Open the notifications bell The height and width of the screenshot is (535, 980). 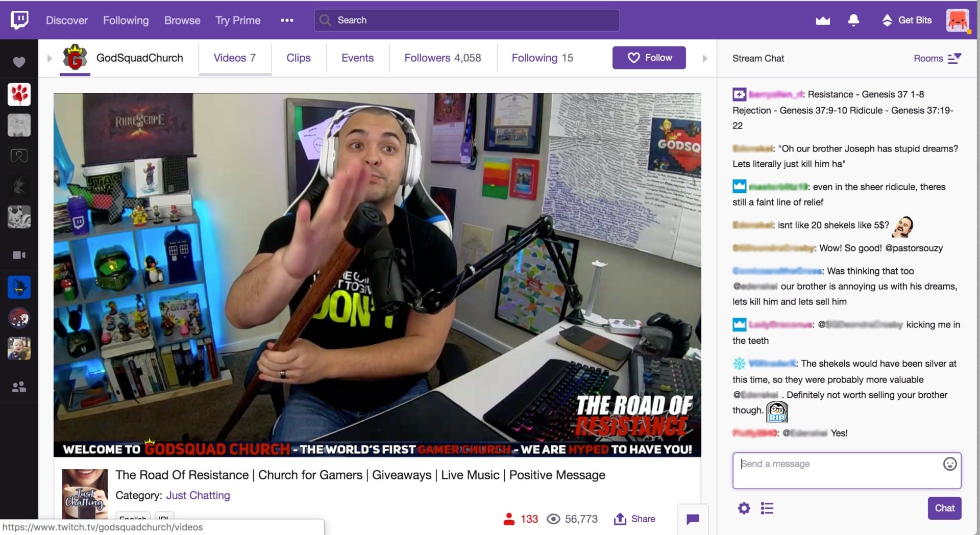coord(853,20)
